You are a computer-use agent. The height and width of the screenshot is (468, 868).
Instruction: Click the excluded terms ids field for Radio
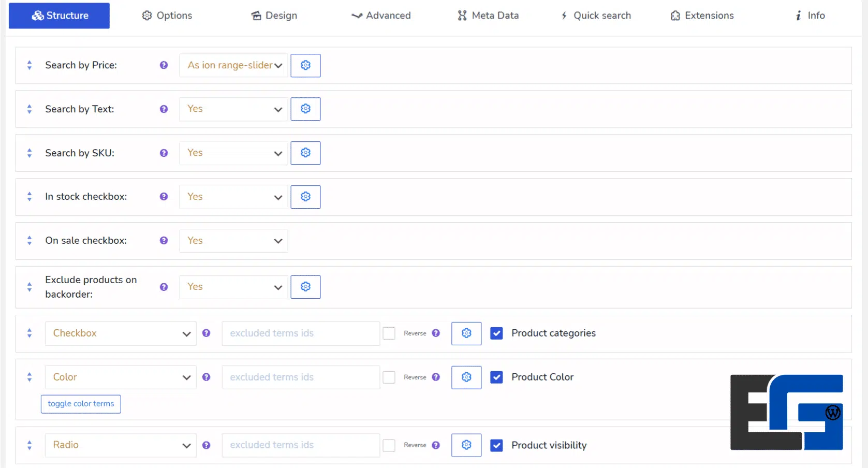point(300,445)
